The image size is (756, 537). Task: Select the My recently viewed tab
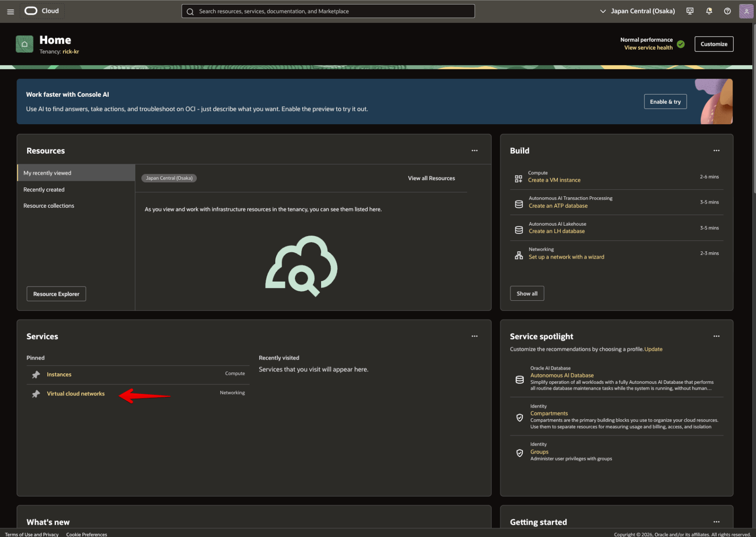point(76,173)
